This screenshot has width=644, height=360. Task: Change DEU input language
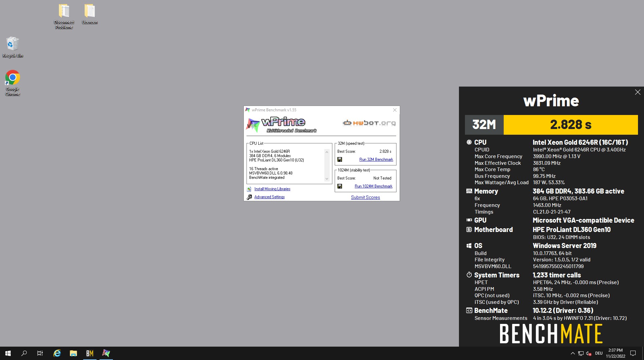coord(599,353)
